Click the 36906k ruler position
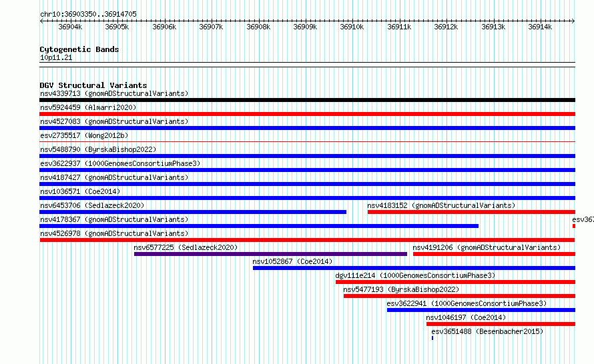The width and height of the screenshot is (594, 364). [x=164, y=27]
